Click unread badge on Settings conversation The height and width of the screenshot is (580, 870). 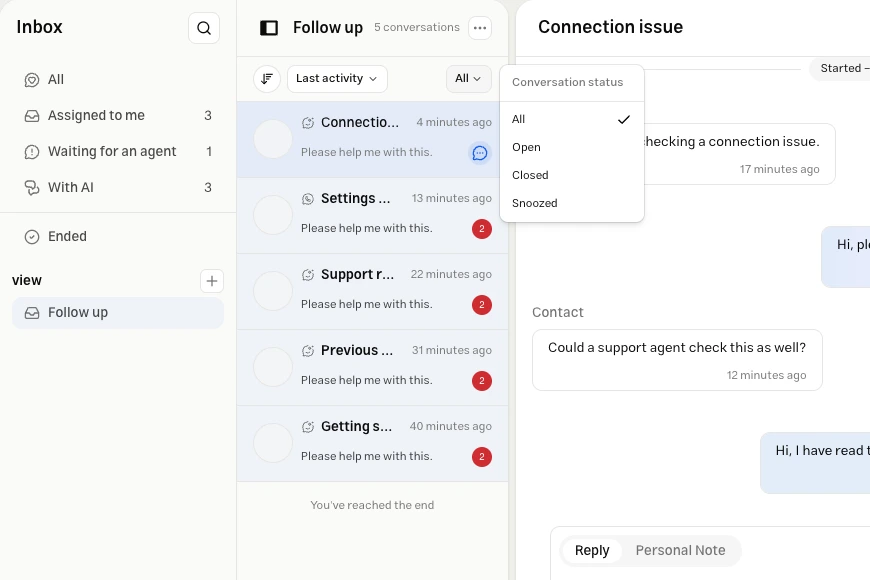point(482,229)
